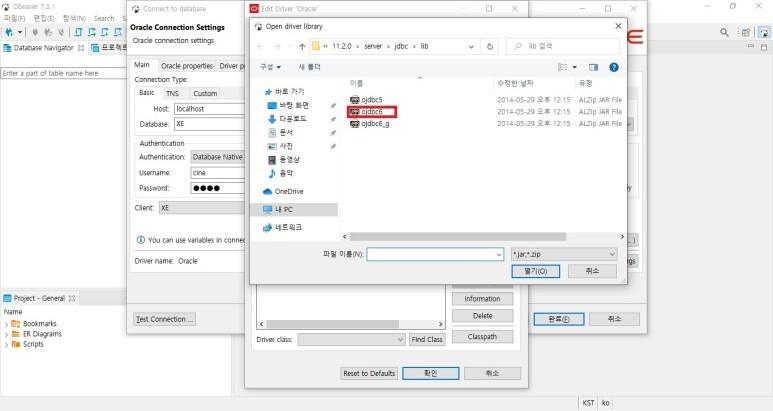Open 다운로드 downloads folder in the sidebar

(287, 119)
